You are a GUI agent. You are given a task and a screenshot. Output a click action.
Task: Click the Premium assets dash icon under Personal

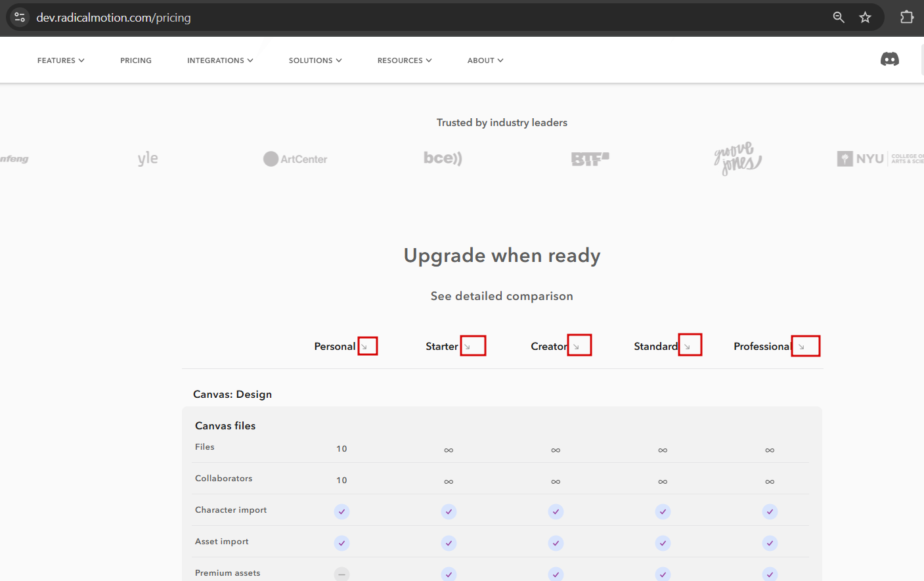[341, 574]
